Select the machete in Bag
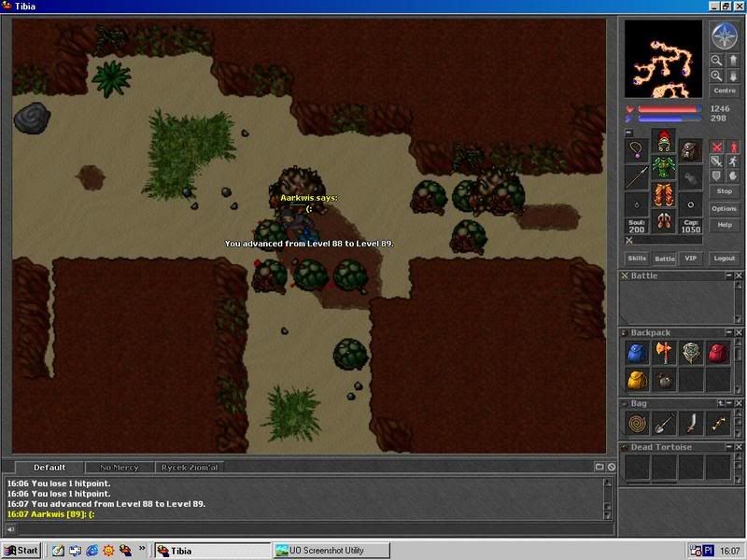The image size is (747, 560). (691, 424)
